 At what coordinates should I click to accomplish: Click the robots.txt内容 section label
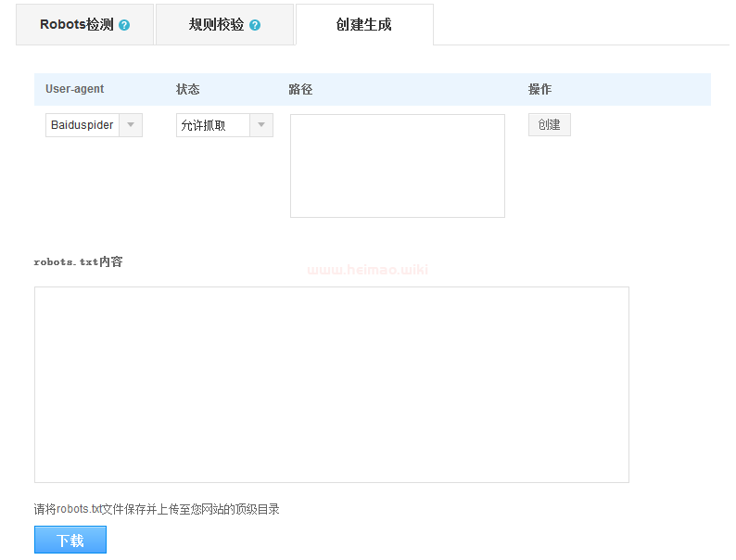(78, 261)
